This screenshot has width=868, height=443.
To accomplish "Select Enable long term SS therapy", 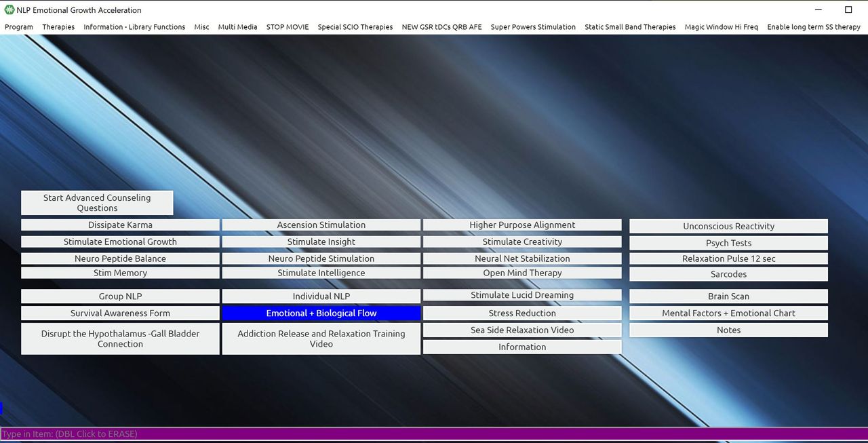I will (x=814, y=27).
